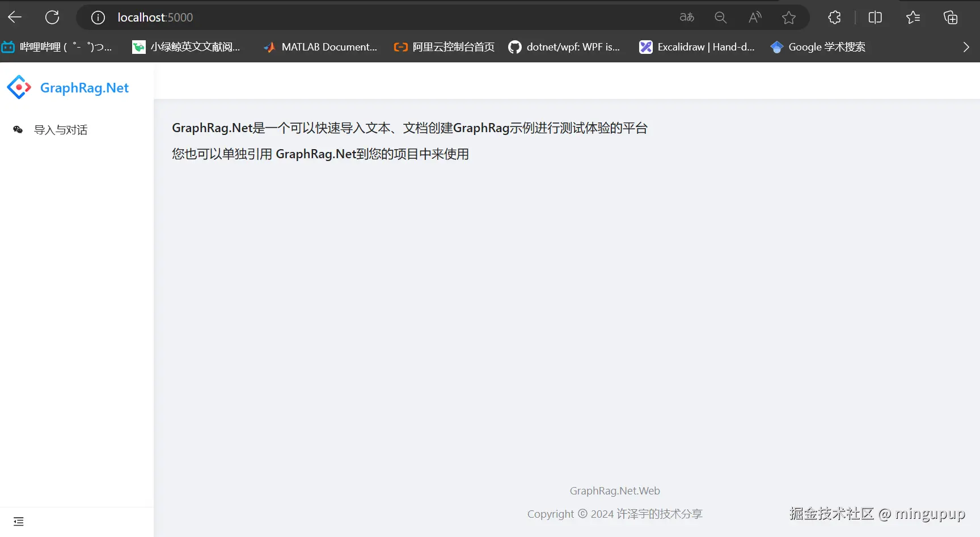Open the translate page option

pos(687,18)
